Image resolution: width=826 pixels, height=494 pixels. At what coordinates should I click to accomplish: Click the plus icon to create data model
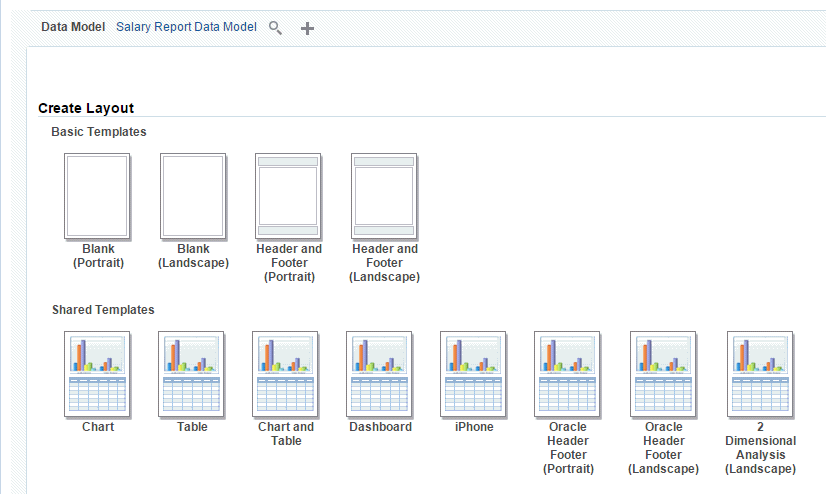tap(307, 28)
